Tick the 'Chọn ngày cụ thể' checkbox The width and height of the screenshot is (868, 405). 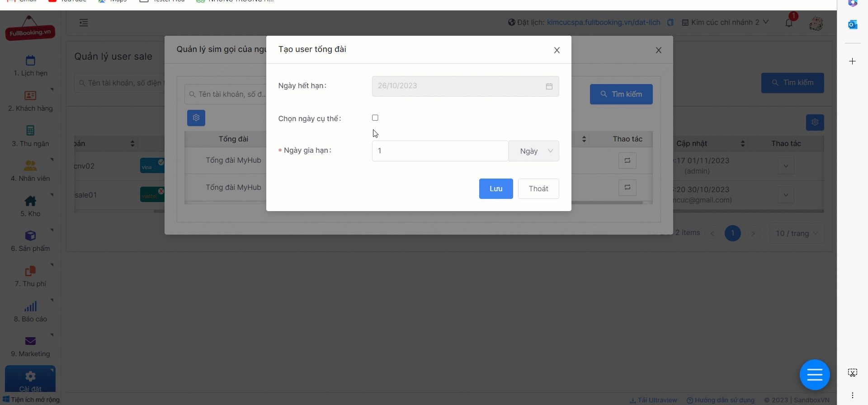click(375, 118)
